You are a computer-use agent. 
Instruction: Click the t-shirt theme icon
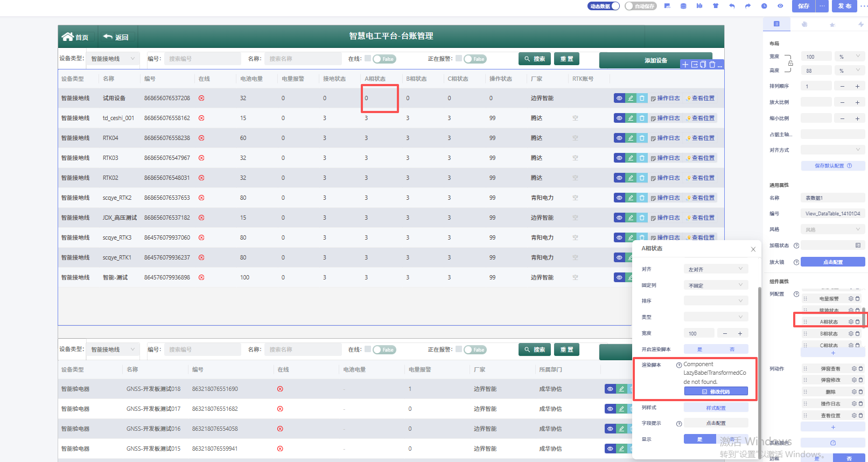click(716, 6)
